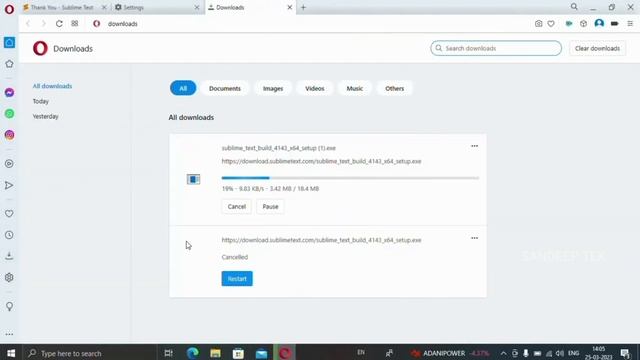
Task: Select All downloads in left panel
Action: click(x=52, y=86)
